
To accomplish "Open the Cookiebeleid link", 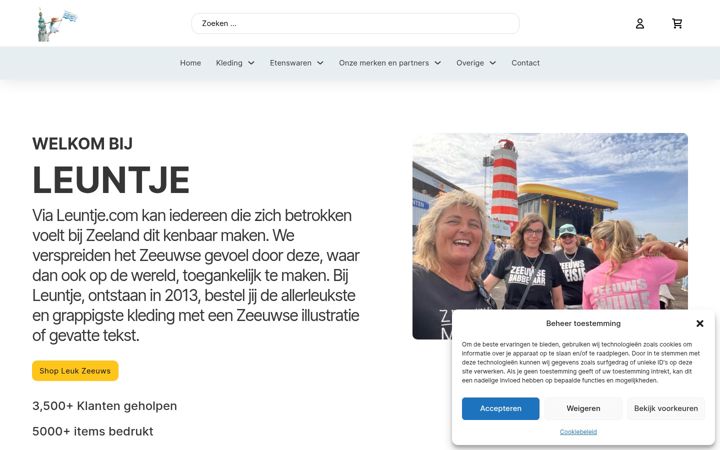I will [578, 432].
